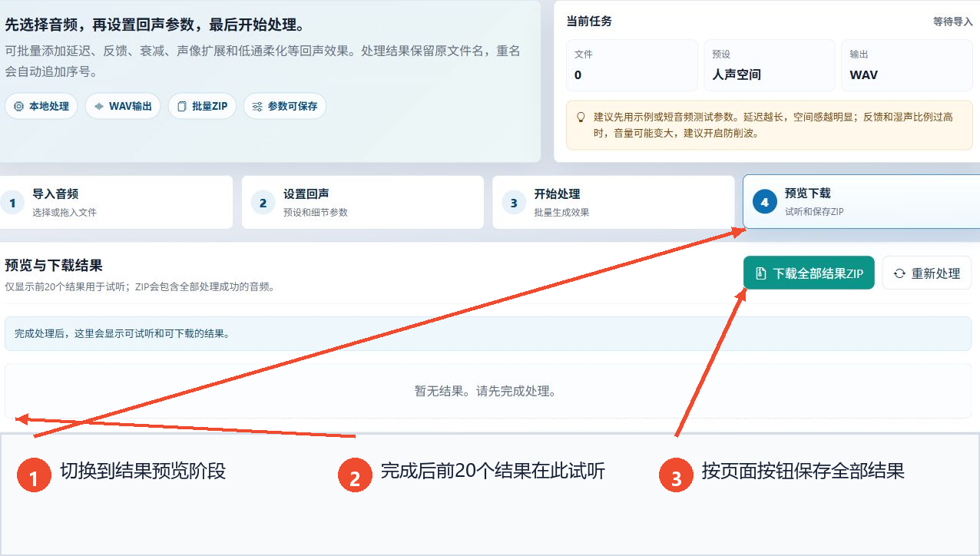Go to the 开始处理 step
The height and width of the screenshot is (556, 980).
point(614,202)
